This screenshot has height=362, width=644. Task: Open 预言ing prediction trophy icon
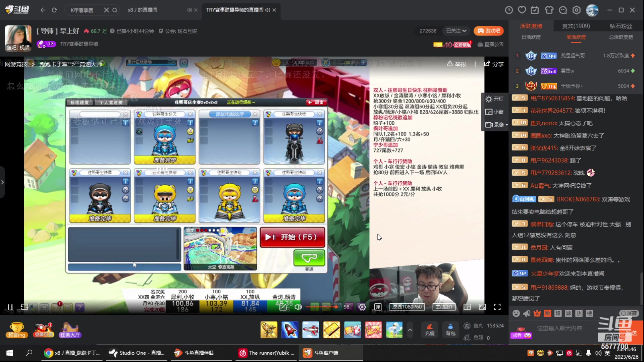pyautogui.click(x=17, y=330)
